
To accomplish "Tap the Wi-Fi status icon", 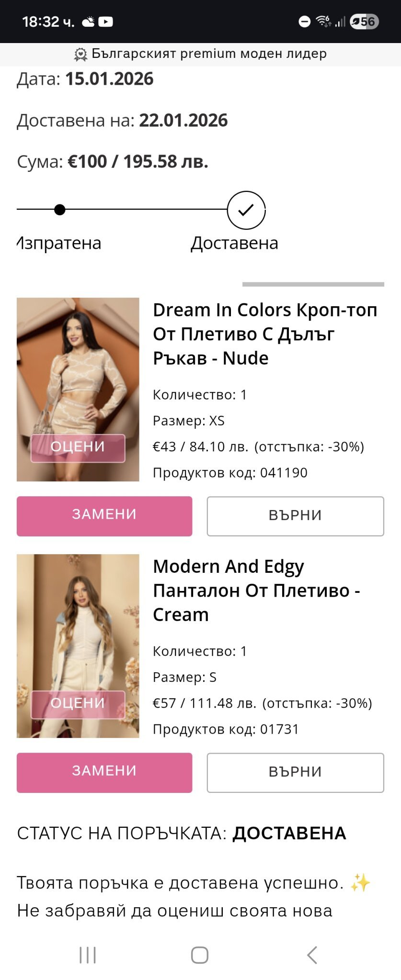I will pos(322,22).
